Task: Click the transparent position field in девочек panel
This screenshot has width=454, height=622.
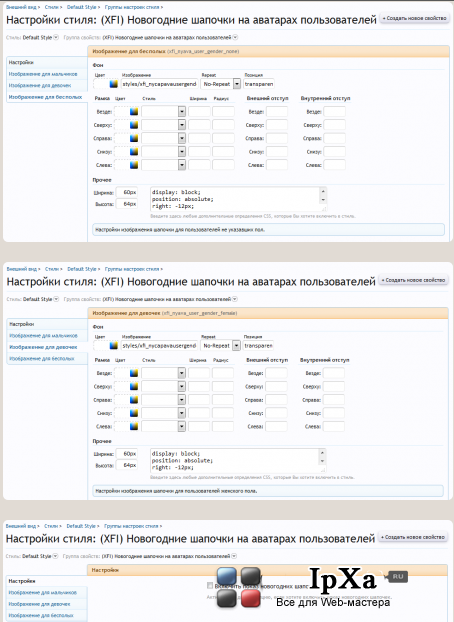Action: (258, 346)
